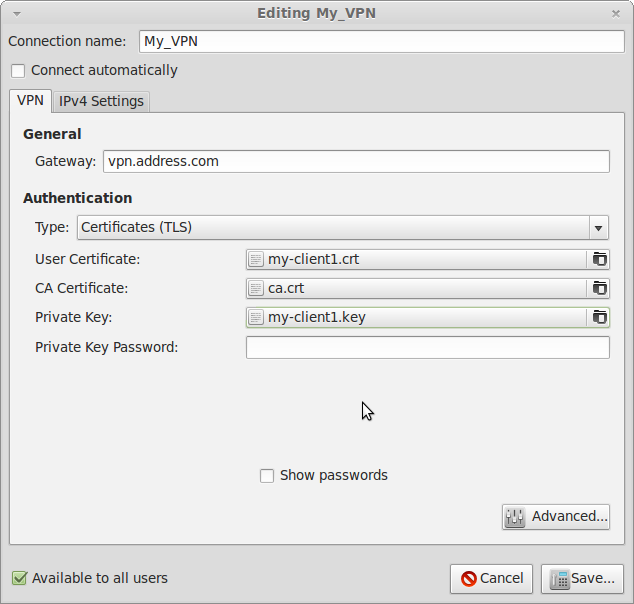634x604 pixels.
Task: Click the folder browse icon for CA Certificate
Action: [599, 288]
